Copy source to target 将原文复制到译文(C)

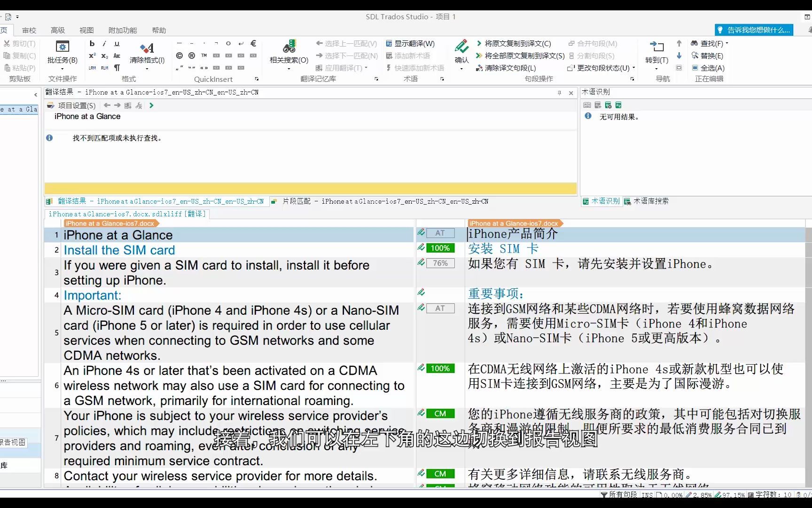[x=513, y=43]
